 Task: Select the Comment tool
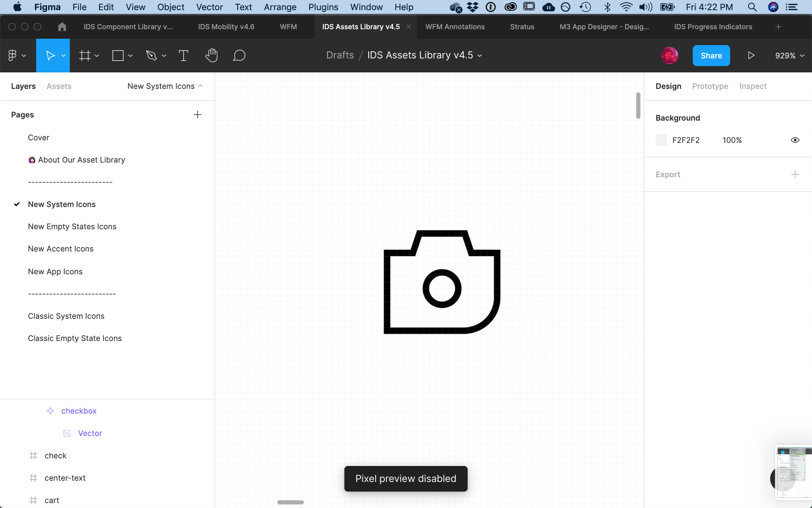(239, 56)
